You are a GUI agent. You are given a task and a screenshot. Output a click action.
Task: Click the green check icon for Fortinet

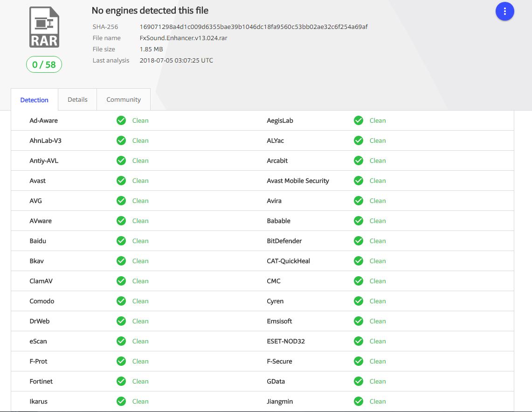tap(121, 381)
